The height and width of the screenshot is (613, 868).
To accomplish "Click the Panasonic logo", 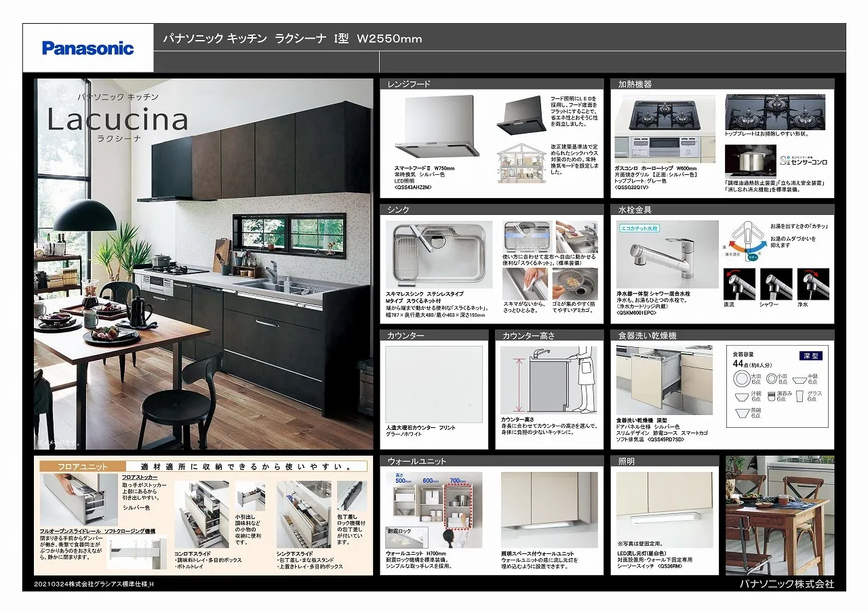I will coord(88,48).
